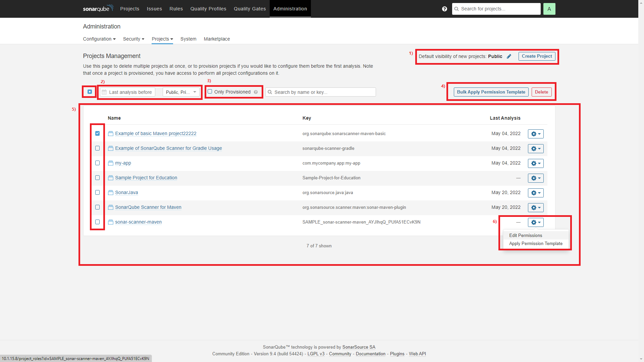This screenshot has width=644, height=362.
Task: Open actions gear for Sample Project for Education
Action: 536,178
